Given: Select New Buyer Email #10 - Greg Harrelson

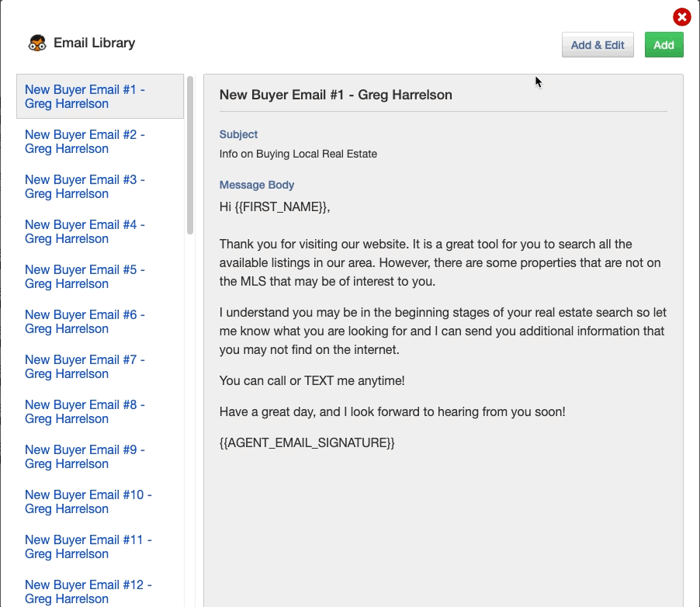Looking at the screenshot, I should (88, 501).
